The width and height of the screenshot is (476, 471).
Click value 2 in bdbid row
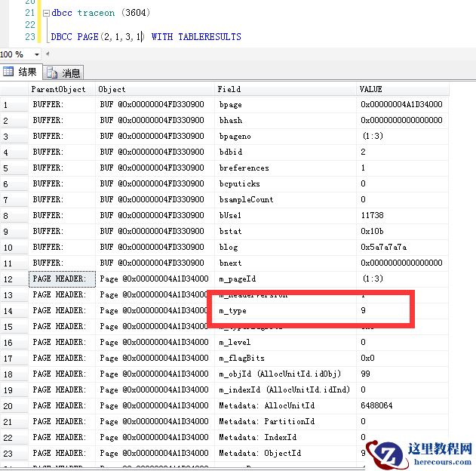402,152
